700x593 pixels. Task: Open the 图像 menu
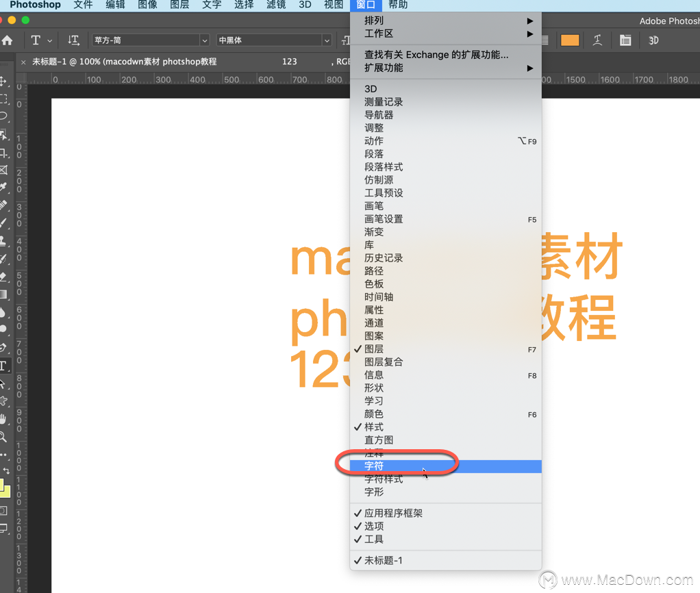[147, 5]
